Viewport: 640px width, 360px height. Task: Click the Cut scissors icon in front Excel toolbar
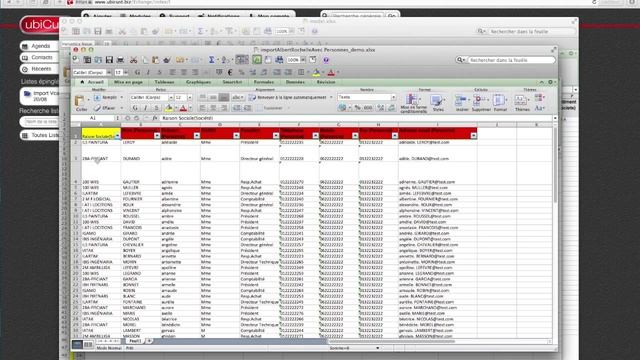[133, 60]
